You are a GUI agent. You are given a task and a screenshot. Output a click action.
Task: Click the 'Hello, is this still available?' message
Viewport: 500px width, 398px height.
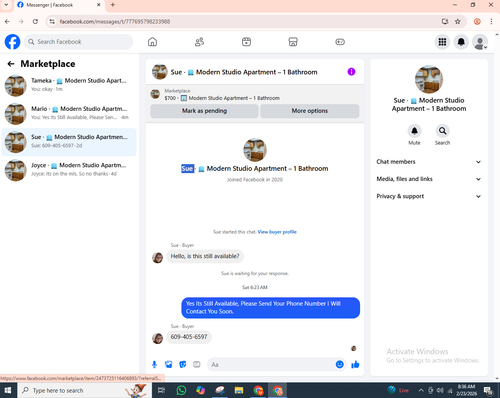pyautogui.click(x=205, y=256)
